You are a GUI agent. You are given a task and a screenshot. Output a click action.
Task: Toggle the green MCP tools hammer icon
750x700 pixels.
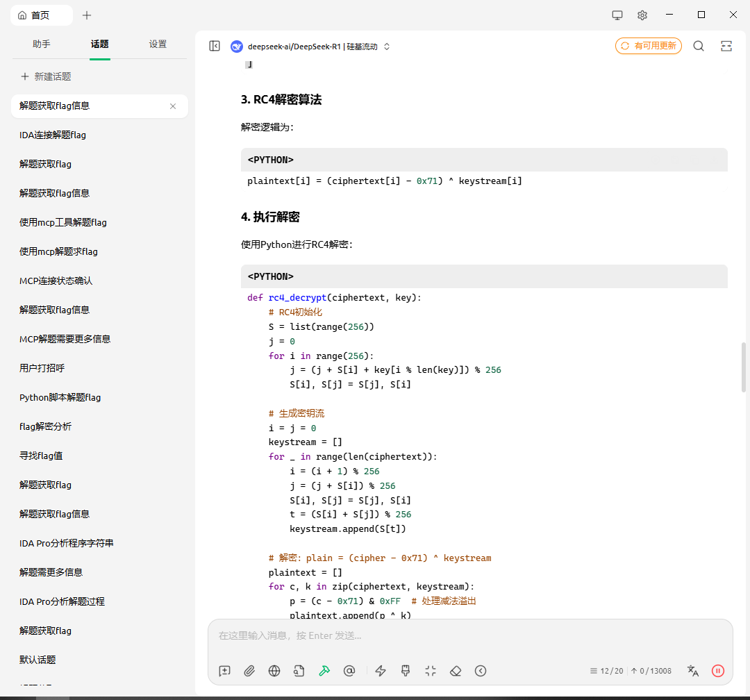pos(324,671)
